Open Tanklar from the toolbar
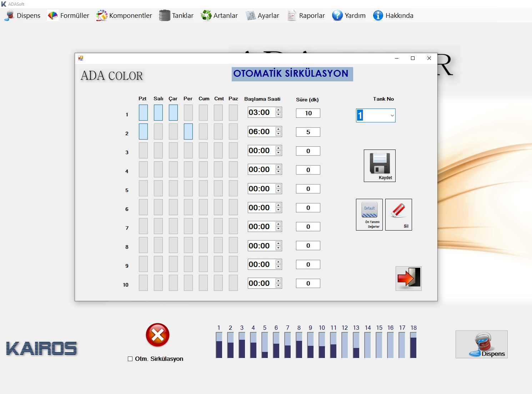The image size is (532, 394). [x=176, y=16]
